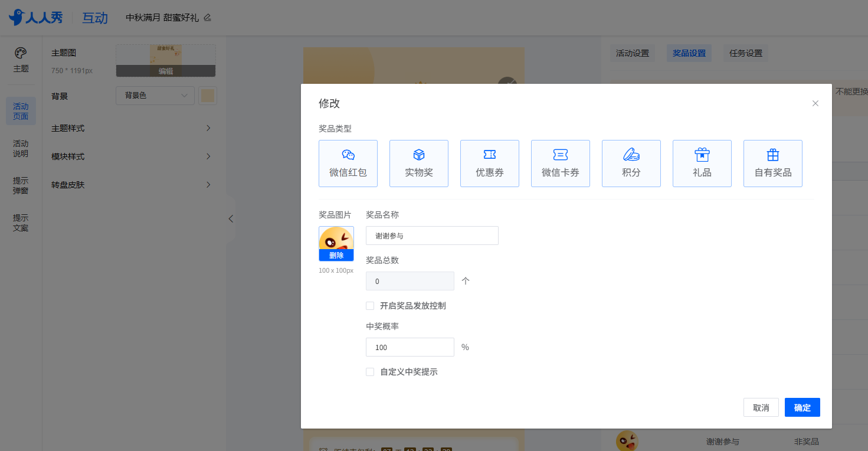Open the 活动页面 sidebar tab

(x=21, y=111)
